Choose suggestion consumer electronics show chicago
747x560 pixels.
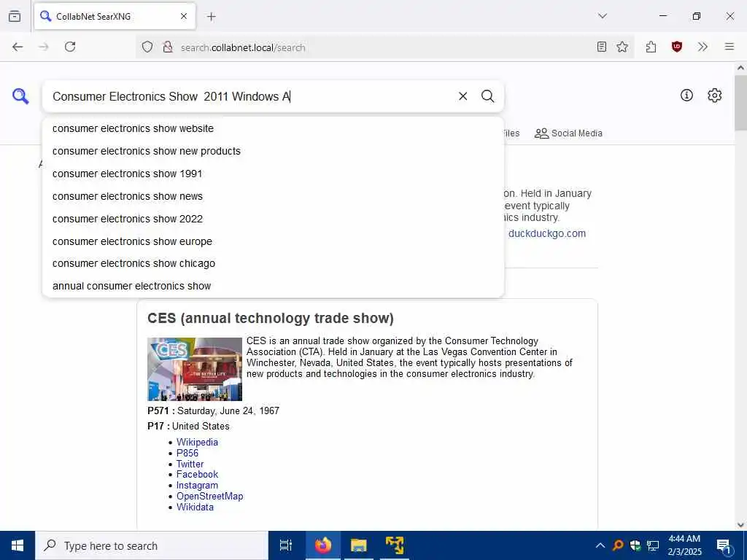(273, 263)
